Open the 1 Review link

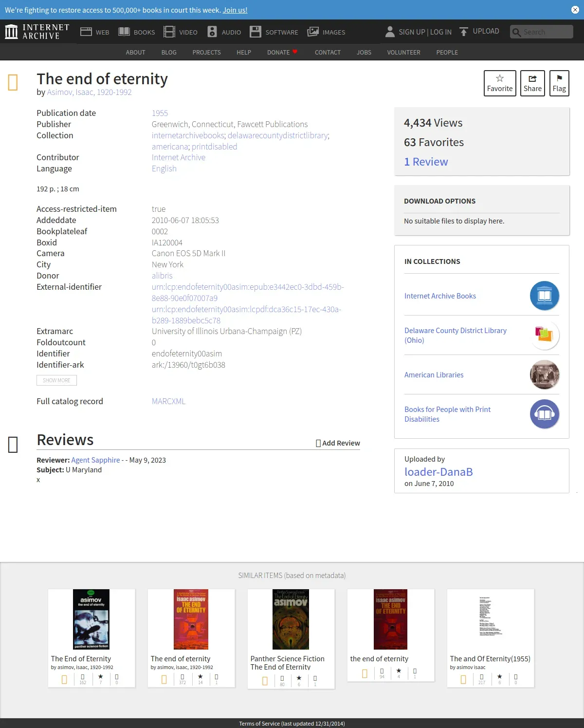426,162
